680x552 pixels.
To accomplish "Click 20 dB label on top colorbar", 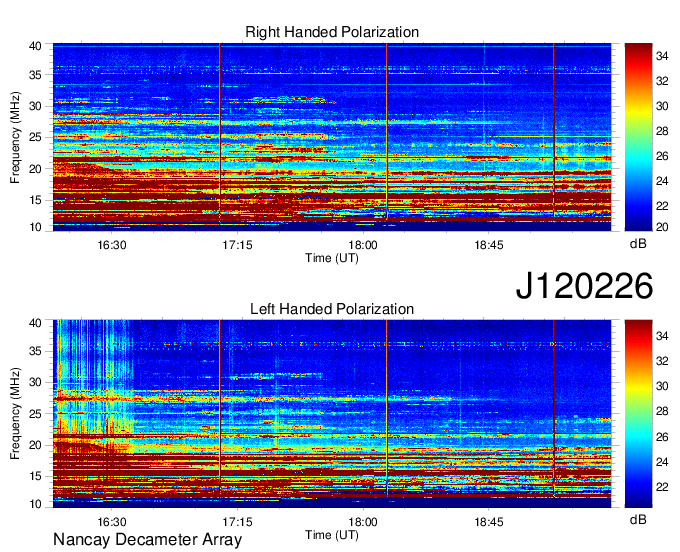I will [x=662, y=227].
